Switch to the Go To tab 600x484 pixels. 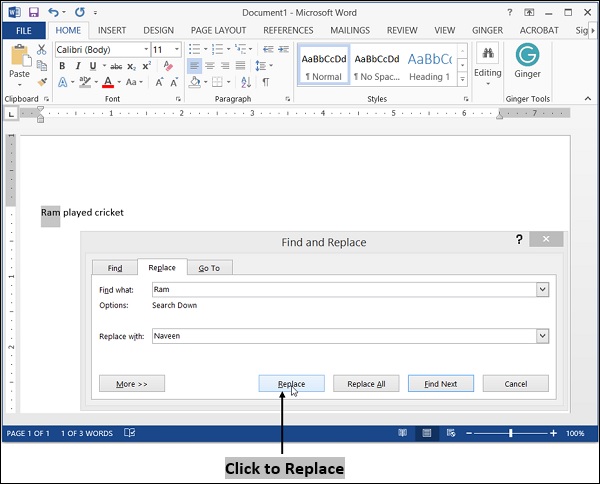[209, 268]
